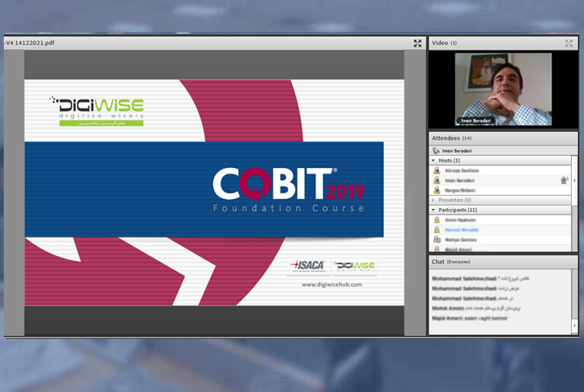Maximize the shared PDF pod to full screen

[x=417, y=43]
